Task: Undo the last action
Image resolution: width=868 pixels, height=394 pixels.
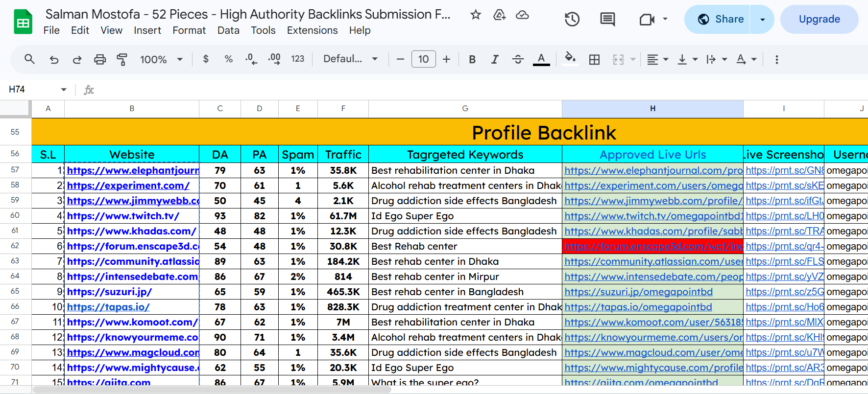Action: click(x=54, y=59)
